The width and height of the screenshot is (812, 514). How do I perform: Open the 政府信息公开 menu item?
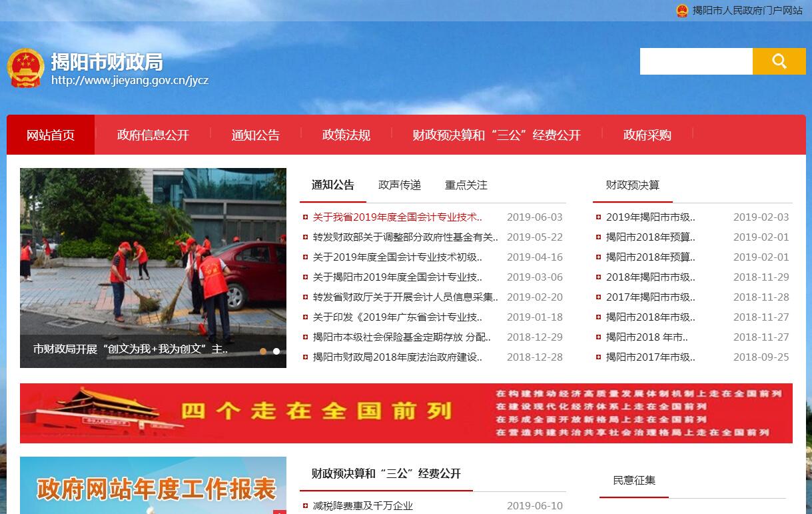[x=153, y=135]
